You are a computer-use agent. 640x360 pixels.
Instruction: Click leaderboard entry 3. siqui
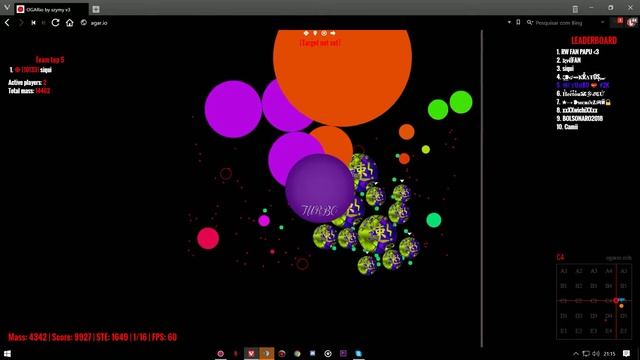click(x=565, y=69)
